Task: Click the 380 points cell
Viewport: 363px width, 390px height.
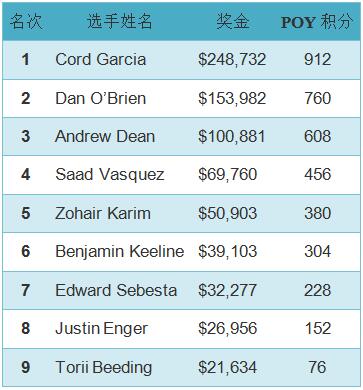Action: (x=317, y=213)
